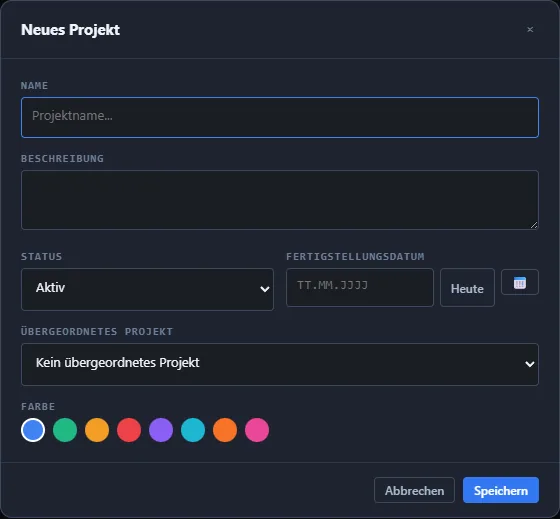Image resolution: width=560 pixels, height=519 pixels.
Task: Choose the pink color swatch
Action: point(257,430)
